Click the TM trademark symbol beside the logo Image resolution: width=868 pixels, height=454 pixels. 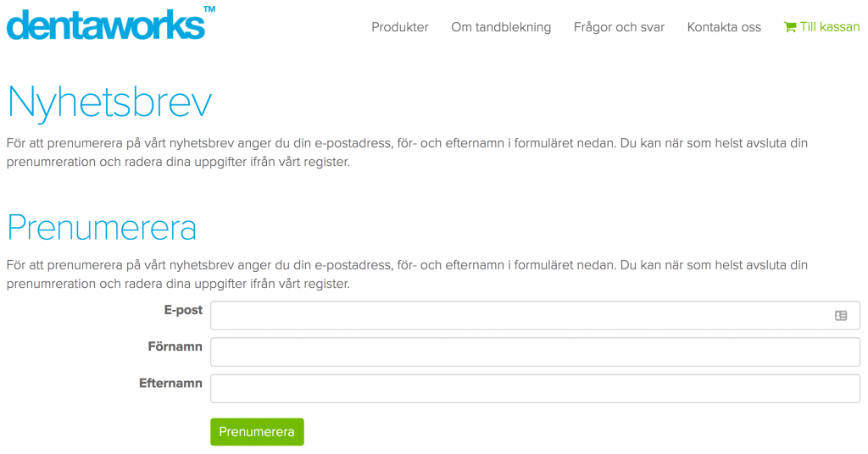[x=209, y=9]
